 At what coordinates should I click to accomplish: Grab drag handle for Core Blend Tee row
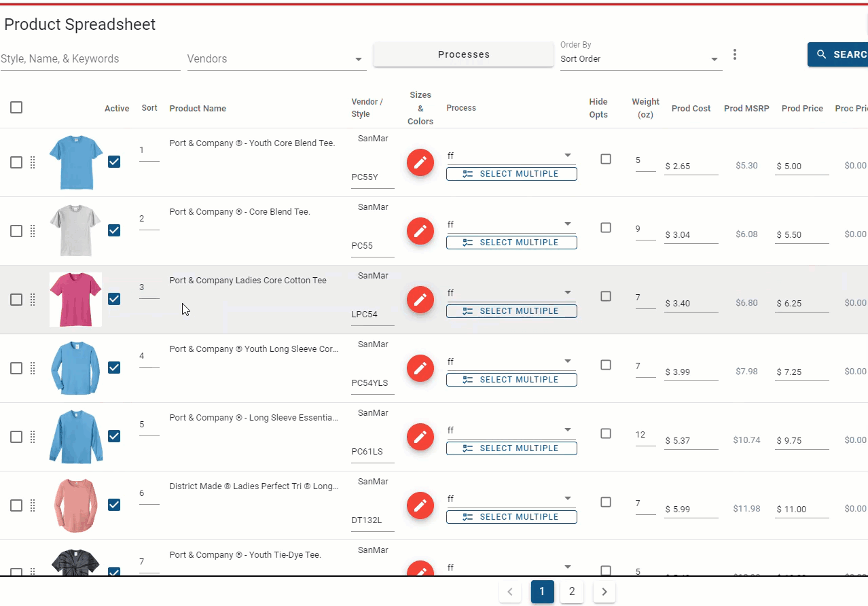click(33, 231)
